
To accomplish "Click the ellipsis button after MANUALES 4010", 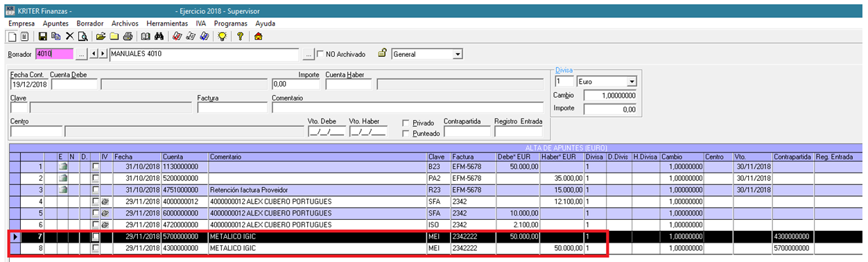I will 309,53.
